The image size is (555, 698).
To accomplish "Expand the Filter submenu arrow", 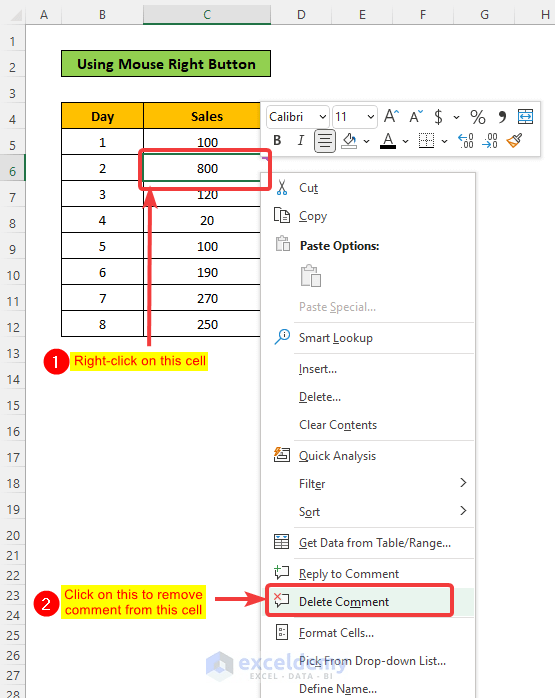I will pyautogui.click(x=463, y=483).
